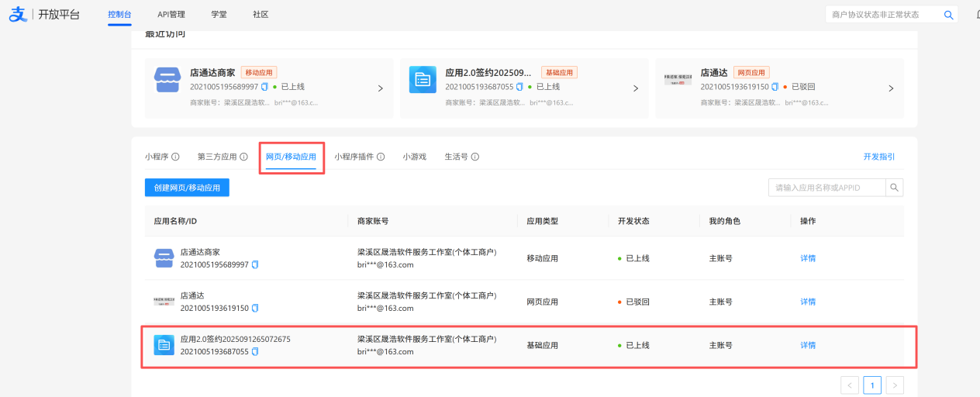Click the blue 应用2.0签约 icon in table
Image resolution: width=980 pixels, height=397 pixels.
(x=164, y=345)
